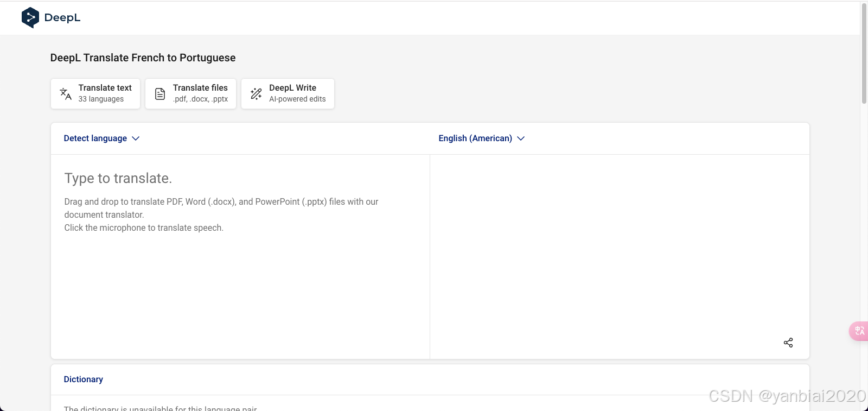Viewport: 868px width, 411px height.
Task: Click the DeepL Translate French to Portuguese heading
Action: [x=143, y=58]
